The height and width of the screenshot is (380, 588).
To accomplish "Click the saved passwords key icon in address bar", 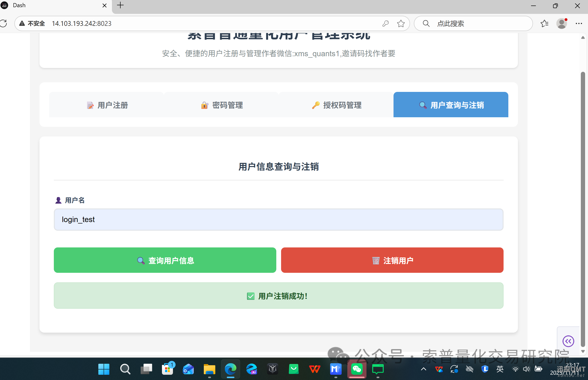I will click(386, 23).
